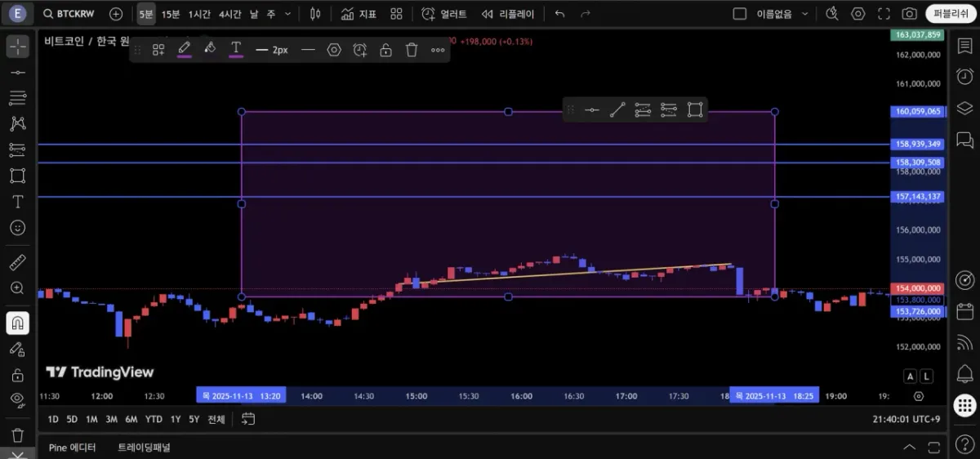Select the Text tool in left sidebar
Screen dimensions: 980x459
[x=17, y=202]
